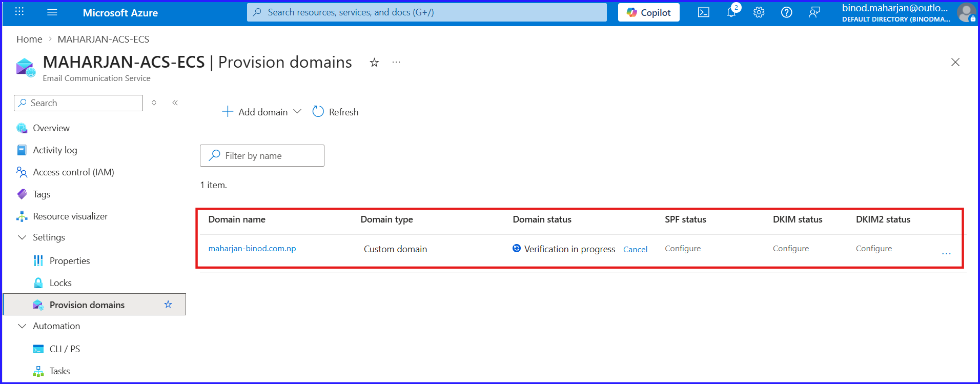The image size is (980, 384).
Task: Open CLI / PS menu item
Action: [65, 349]
